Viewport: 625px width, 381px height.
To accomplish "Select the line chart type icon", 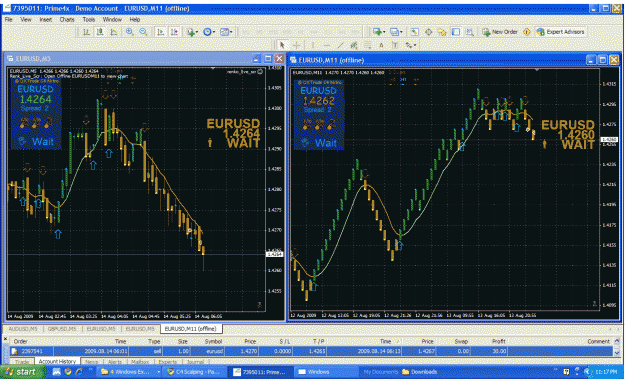I will tap(114, 32).
